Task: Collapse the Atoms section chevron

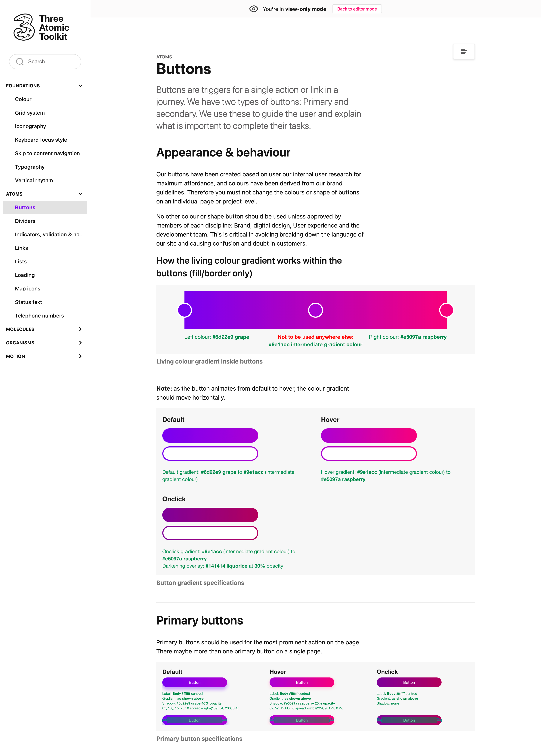Action: [80, 194]
